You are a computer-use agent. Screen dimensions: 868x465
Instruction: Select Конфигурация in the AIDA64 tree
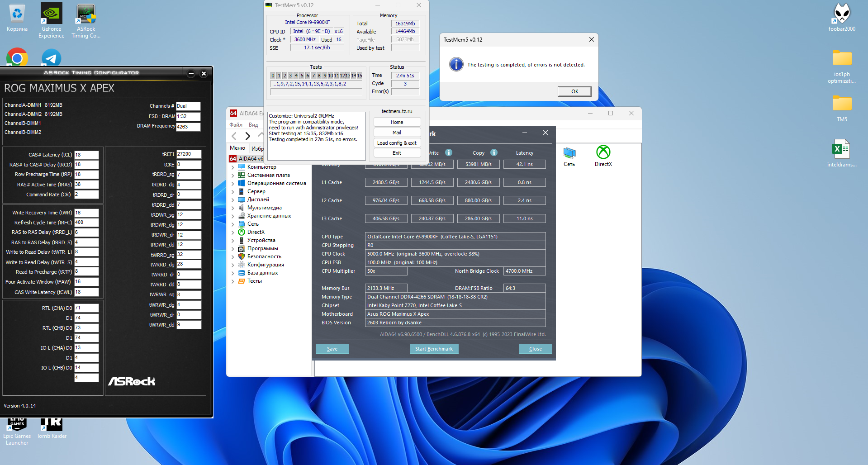click(x=266, y=265)
